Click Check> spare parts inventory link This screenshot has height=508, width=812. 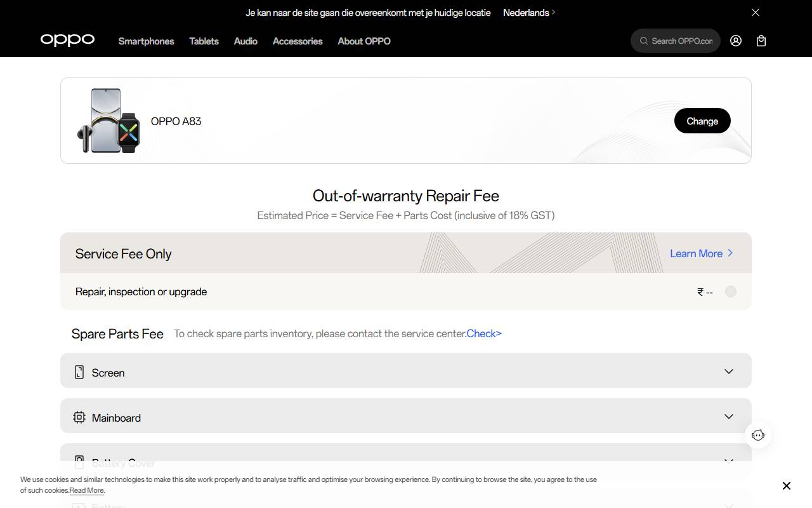484,333
